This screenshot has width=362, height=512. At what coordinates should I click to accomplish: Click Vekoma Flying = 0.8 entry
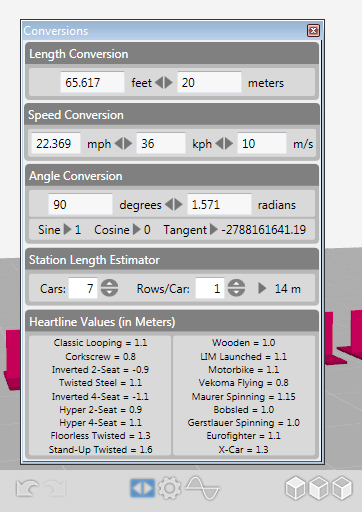click(244, 383)
